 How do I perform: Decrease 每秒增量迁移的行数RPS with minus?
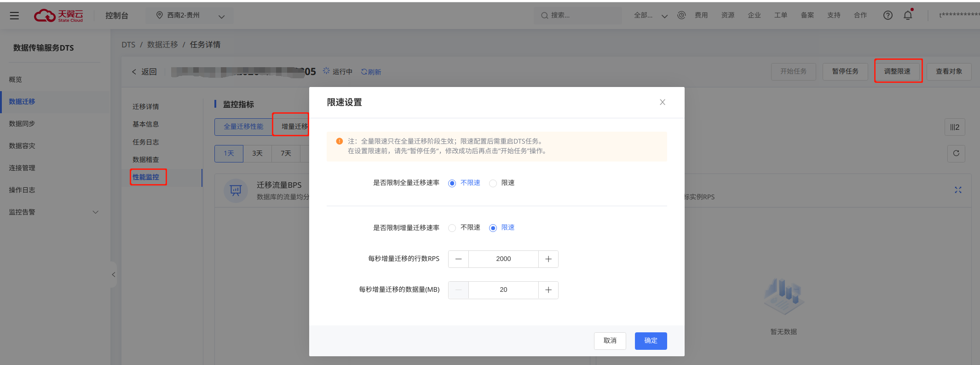point(458,259)
